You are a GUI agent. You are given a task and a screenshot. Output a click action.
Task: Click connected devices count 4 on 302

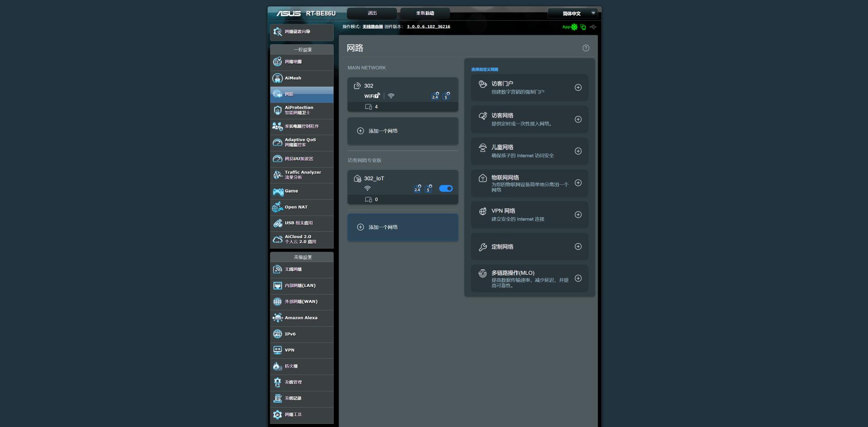click(x=372, y=107)
